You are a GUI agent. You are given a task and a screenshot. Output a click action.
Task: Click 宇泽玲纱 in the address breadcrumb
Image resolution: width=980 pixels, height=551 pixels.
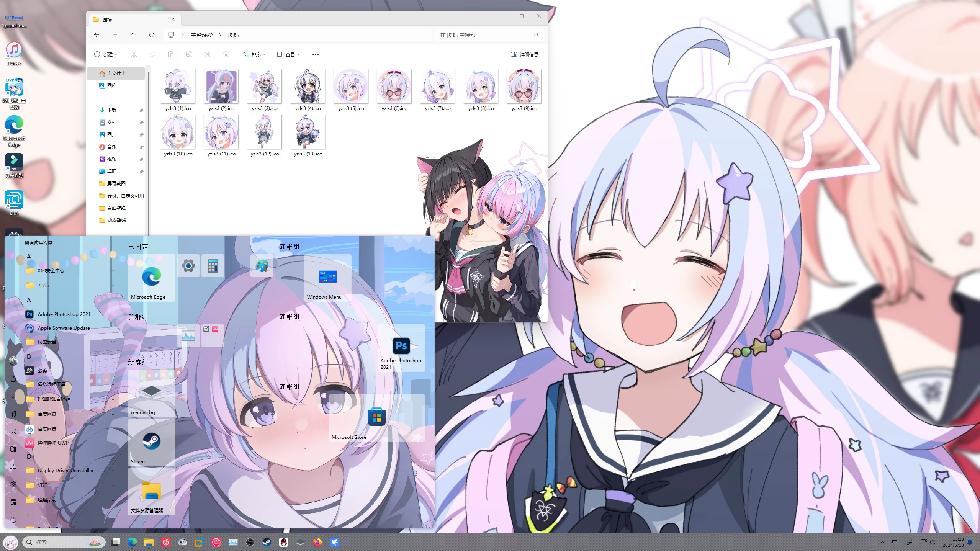[x=201, y=35]
